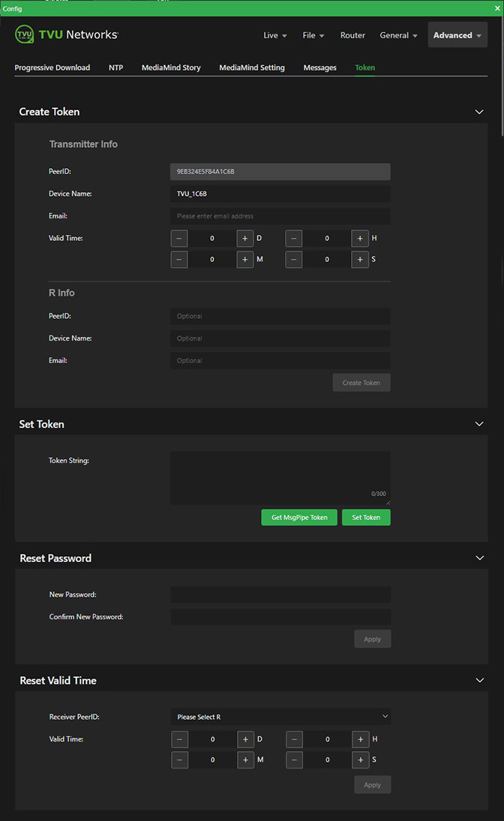The image size is (504, 821).
Task: Open the General dropdown menu
Action: tap(398, 35)
